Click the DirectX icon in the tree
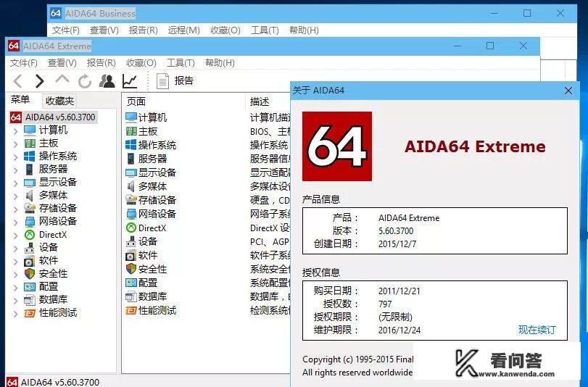 30,235
